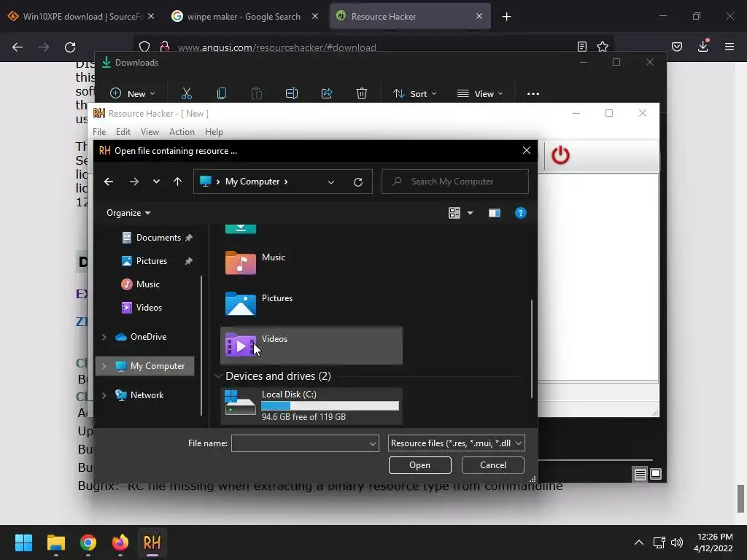Toggle the preview pane in dialog
The width and height of the screenshot is (747, 560).
495,213
